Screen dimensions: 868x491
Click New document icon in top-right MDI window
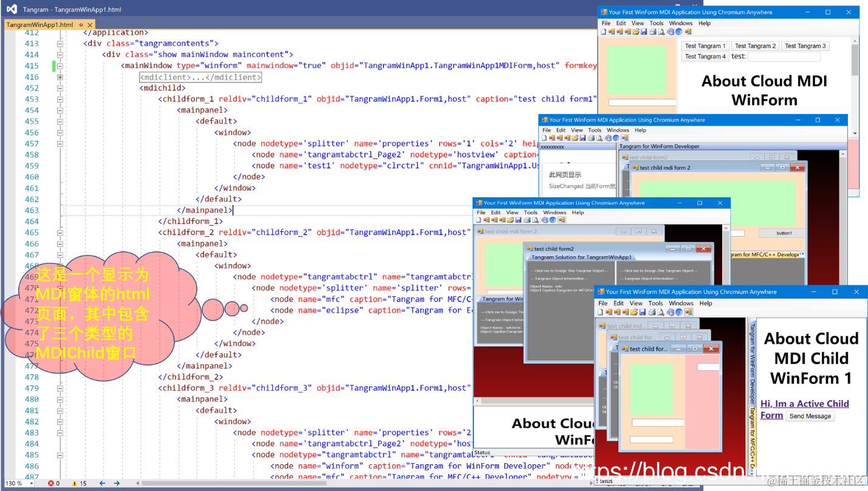coord(603,32)
